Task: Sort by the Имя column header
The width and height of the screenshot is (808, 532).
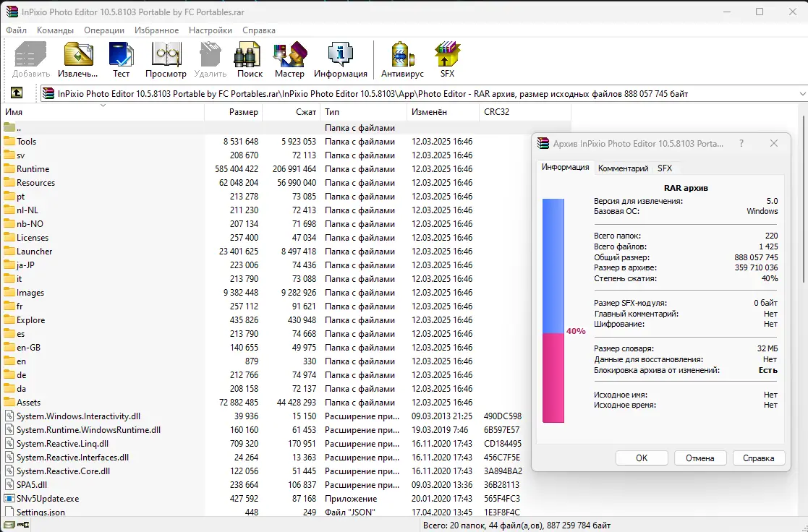Action: (103, 112)
